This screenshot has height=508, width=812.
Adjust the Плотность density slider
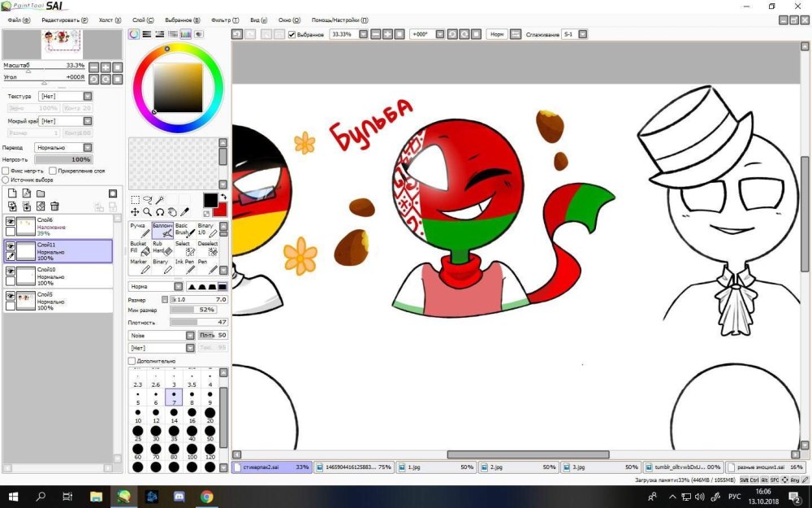198,322
